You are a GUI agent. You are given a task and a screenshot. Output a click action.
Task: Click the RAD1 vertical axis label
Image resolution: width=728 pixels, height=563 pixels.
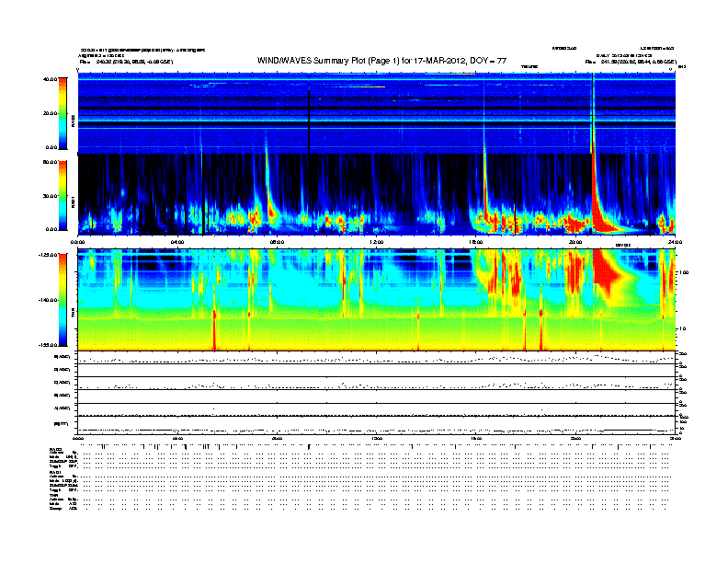pyautogui.click(x=73, y=201)
